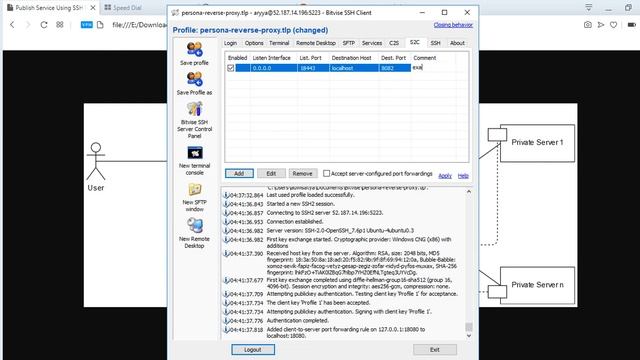
Task: Click the Logout button
Action: click(253, 350)
